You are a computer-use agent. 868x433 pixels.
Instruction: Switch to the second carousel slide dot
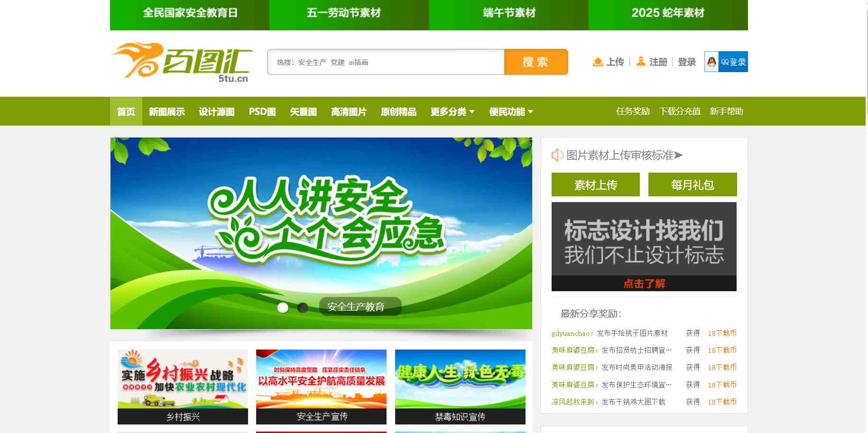click(303, 308)
